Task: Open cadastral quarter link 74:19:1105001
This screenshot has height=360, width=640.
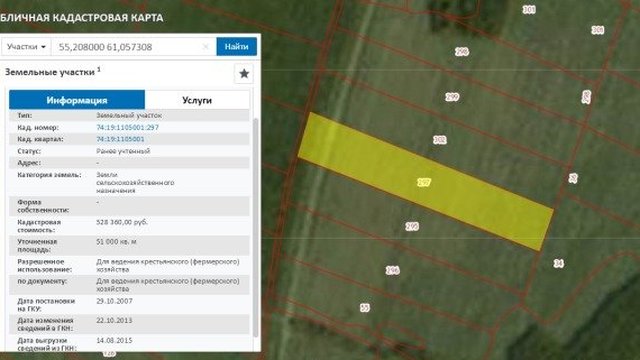Action: (120, 139)
